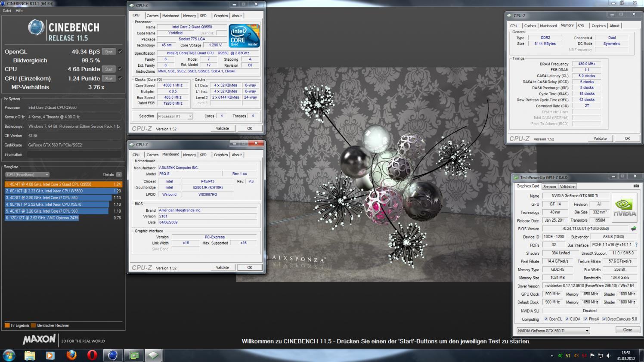Viewport: 644px width, 362px height.
Task: Switch to Validation tab in GPU-Z
Action: coord(567,187)
